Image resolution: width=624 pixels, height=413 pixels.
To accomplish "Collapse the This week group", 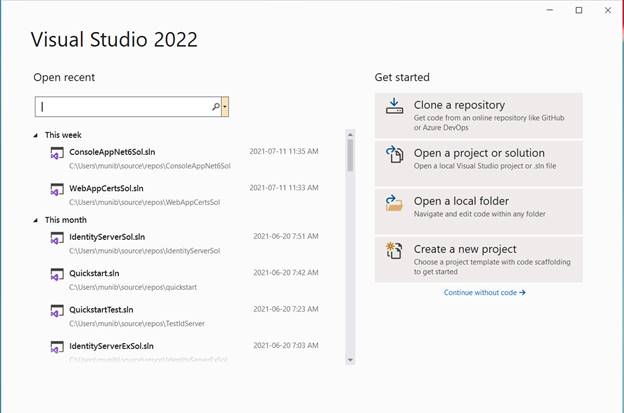I will pyautogui.click(x=35, y=135).
